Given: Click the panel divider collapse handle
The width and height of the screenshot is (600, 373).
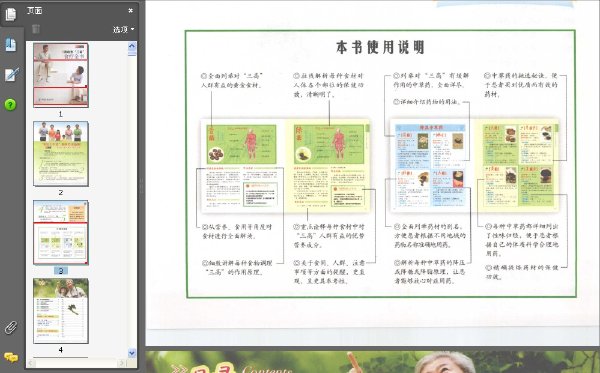Looking at the screenshot, I should point(141,186).
